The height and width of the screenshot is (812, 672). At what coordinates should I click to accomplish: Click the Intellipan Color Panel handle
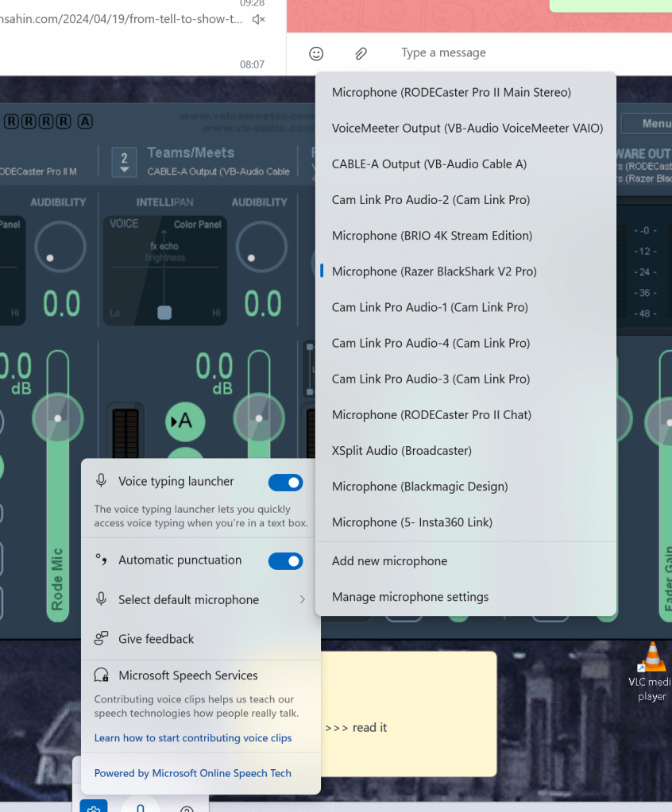(164, 313)
